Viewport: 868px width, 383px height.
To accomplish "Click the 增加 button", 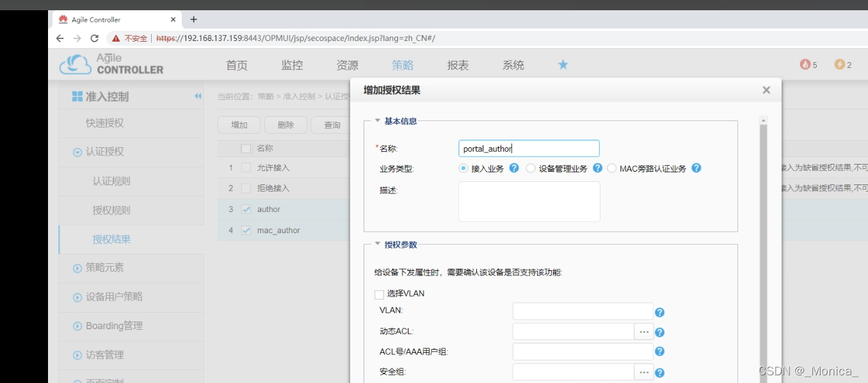I will coord(239,125).
